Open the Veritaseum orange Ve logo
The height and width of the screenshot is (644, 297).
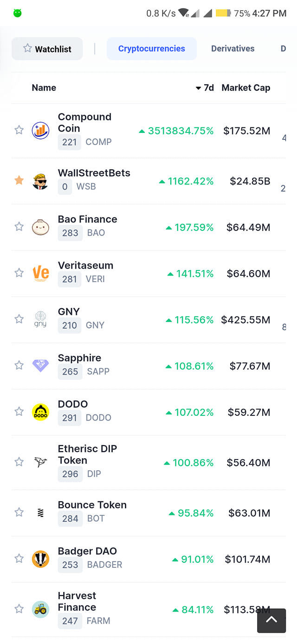[x=41, y=273]
